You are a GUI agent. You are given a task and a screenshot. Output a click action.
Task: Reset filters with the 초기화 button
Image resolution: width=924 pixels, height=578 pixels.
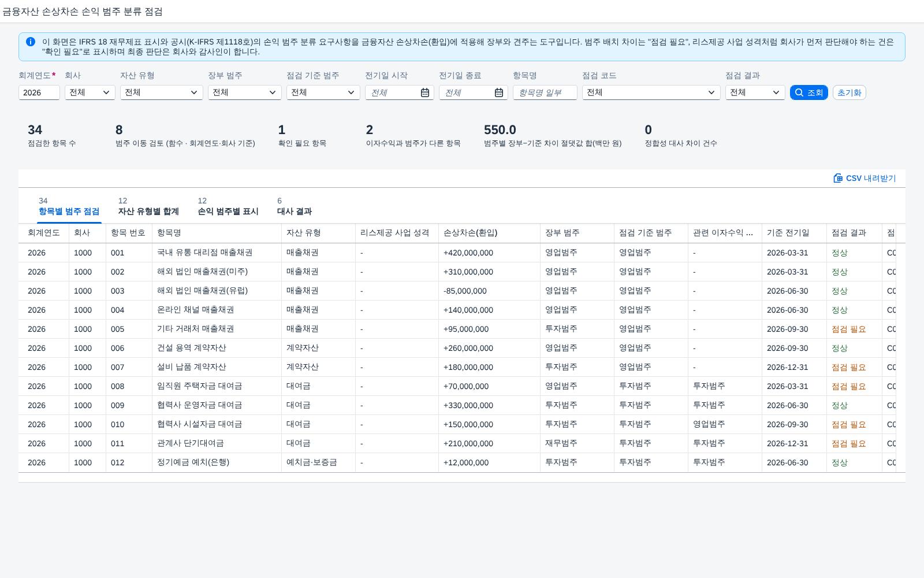(x=849, y=92)
